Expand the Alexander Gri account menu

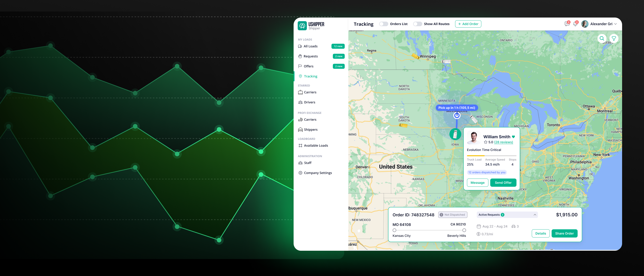tap(615, 24)
